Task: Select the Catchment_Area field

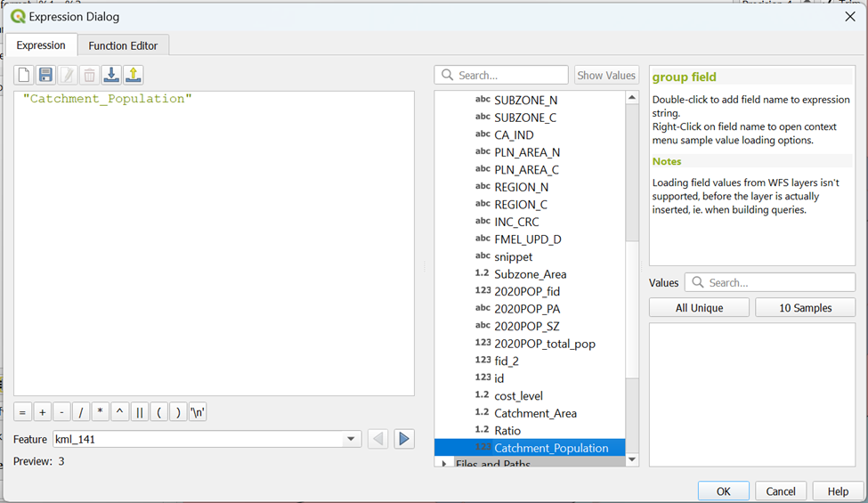Action: pos(535,413)
